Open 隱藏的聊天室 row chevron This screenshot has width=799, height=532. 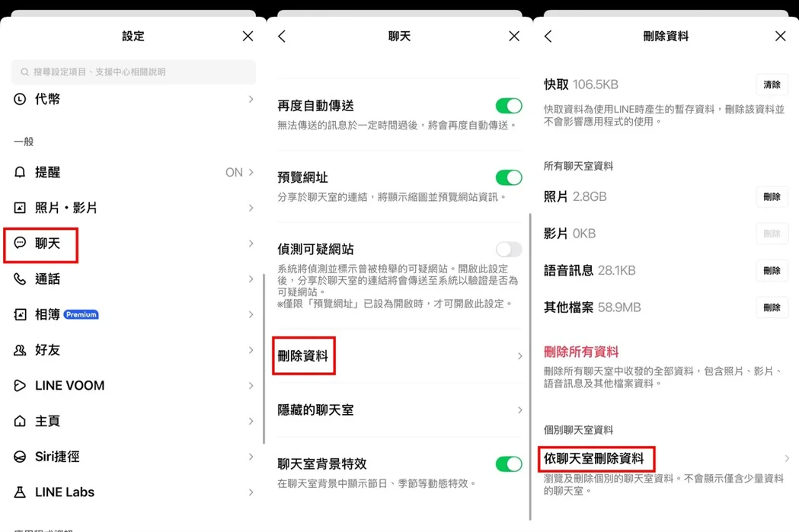(519, 409)
